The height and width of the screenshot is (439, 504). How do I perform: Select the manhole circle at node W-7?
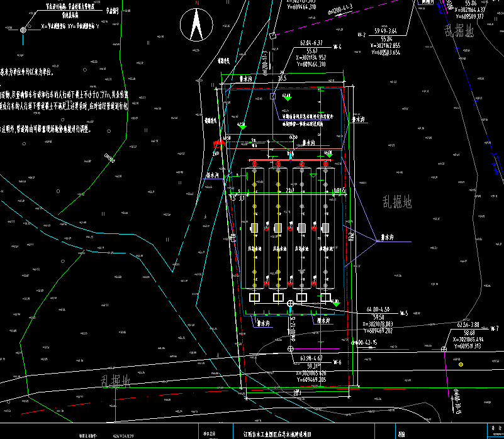(x=444, y=349)
